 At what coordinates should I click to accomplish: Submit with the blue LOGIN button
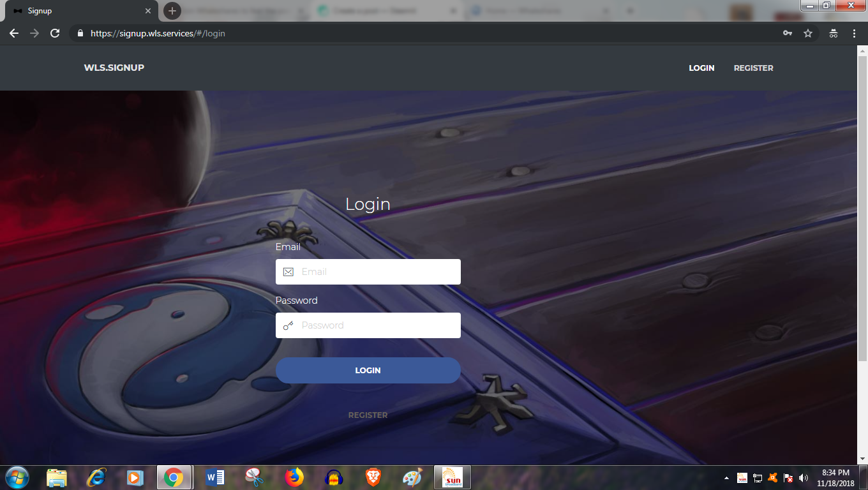coord(368,370)
